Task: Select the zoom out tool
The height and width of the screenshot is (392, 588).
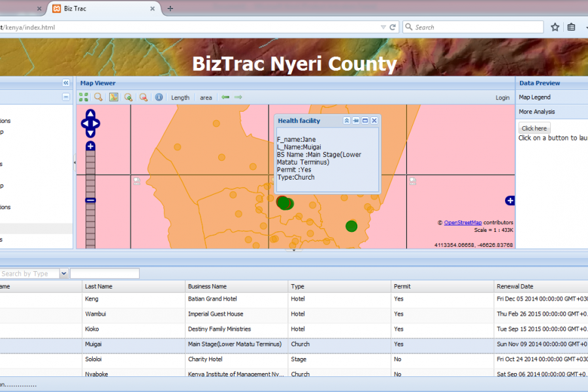Action: pyautogui.click(x=143, y=97)
